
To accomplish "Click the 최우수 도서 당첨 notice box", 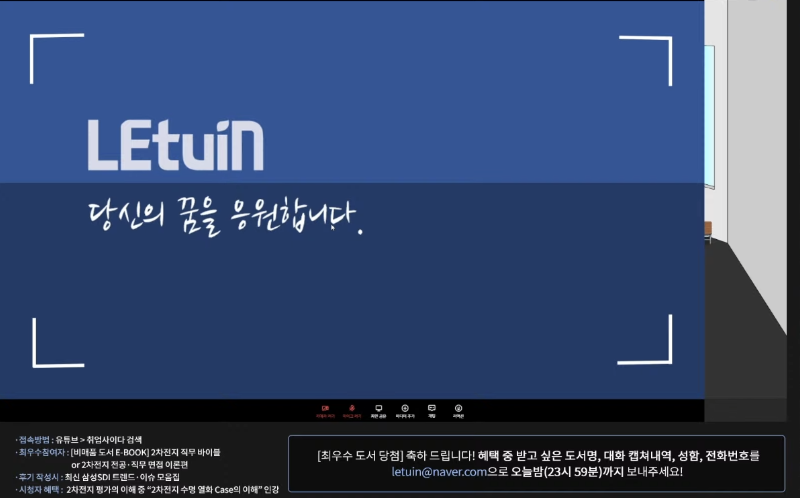I will 536,463.
